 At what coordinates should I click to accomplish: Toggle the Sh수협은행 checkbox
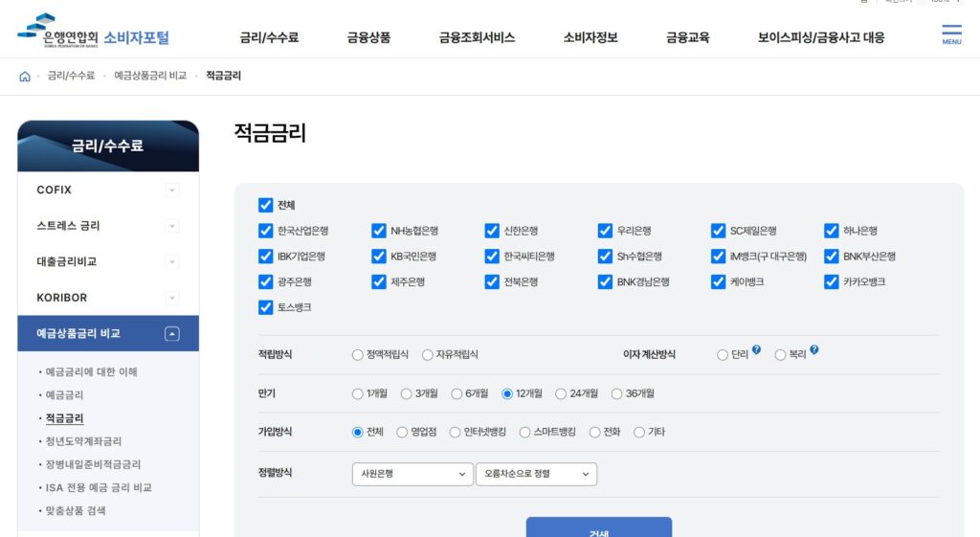pyautogui.click(x=605, y=257)
